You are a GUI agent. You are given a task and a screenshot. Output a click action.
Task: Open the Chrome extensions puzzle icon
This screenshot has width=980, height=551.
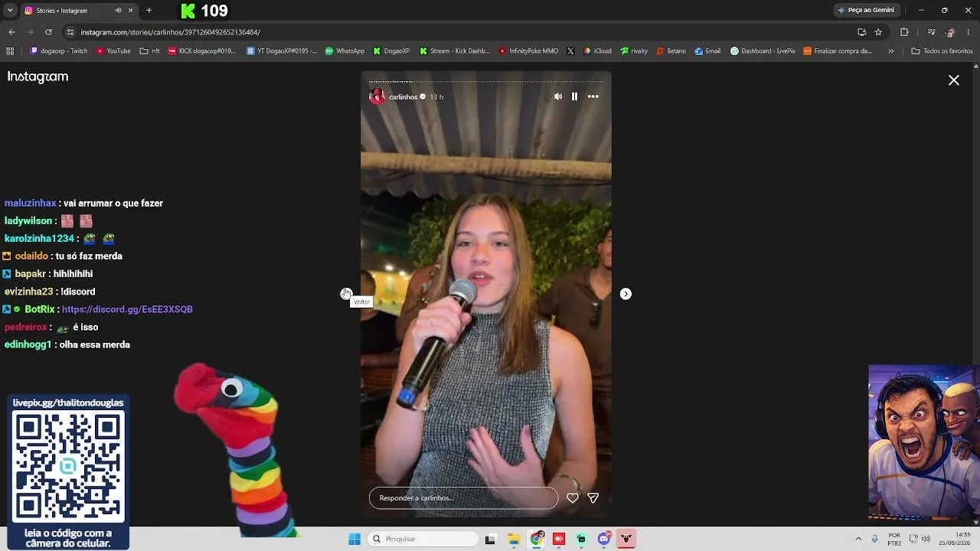coord(904,32)
